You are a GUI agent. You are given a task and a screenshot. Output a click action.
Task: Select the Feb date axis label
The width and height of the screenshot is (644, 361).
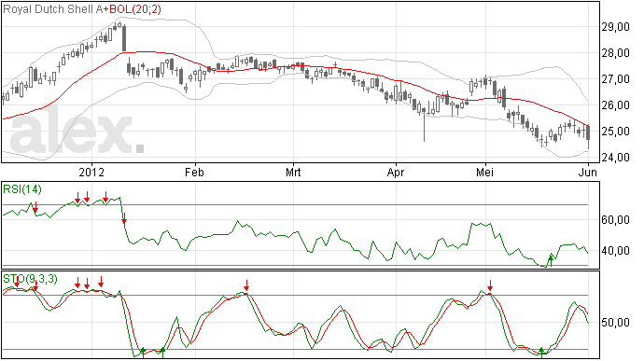(x=194, y=172)
